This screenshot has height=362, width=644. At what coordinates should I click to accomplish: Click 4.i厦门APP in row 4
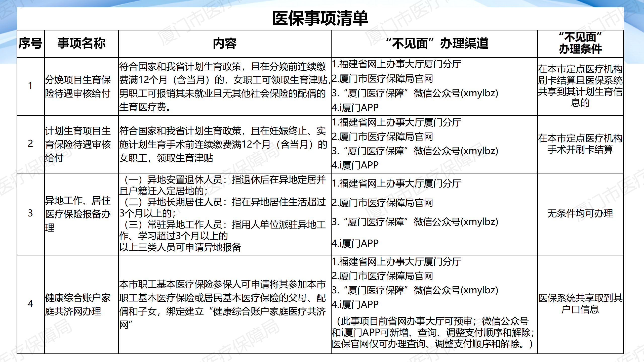pos(355,304)
